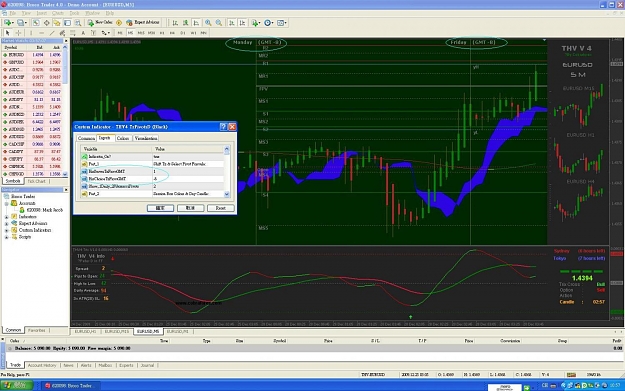Click the OK button left of Cancel
This screenshot has height=391, width=625.
pyautogui.click(x=160, y=208)
